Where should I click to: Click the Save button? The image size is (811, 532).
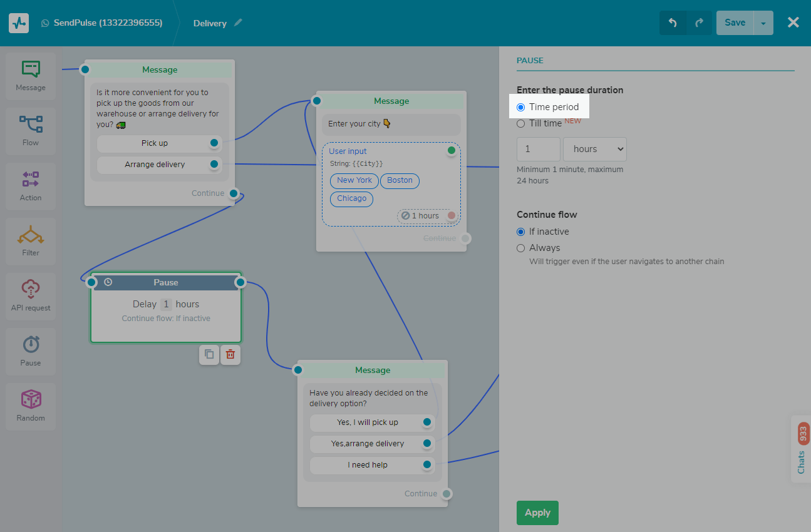(735, 23)
